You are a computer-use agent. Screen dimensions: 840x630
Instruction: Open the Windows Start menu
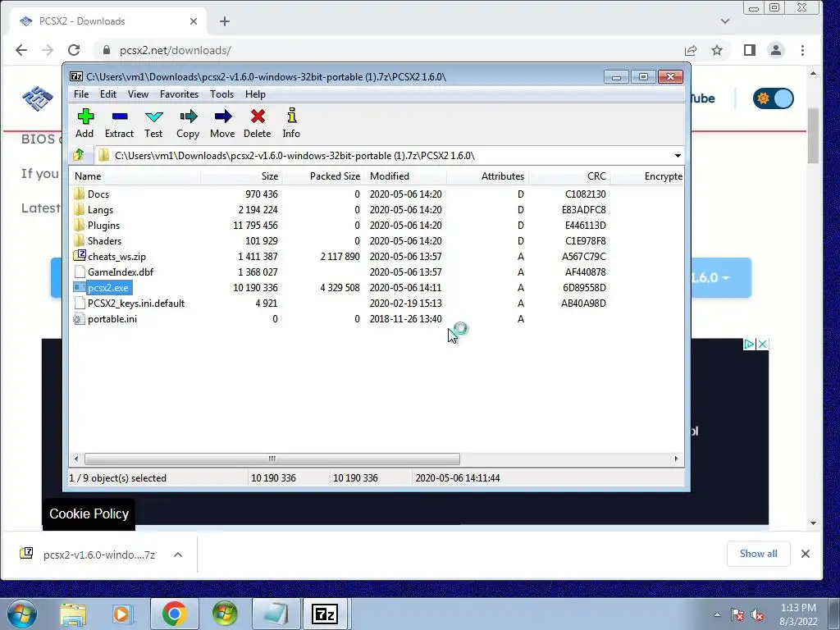click(x=21, y=614)
